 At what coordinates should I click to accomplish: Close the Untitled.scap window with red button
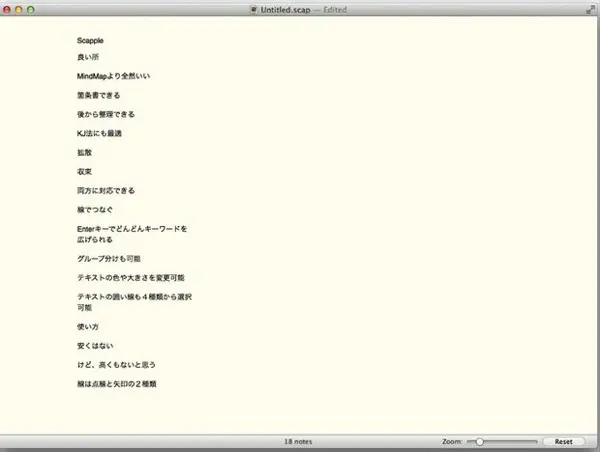tap(7, 10)
